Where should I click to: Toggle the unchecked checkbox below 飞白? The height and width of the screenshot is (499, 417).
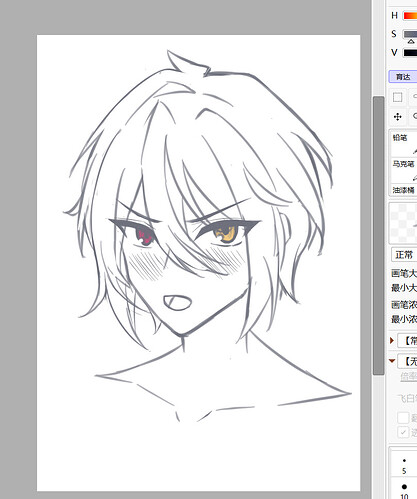point(403,417)
